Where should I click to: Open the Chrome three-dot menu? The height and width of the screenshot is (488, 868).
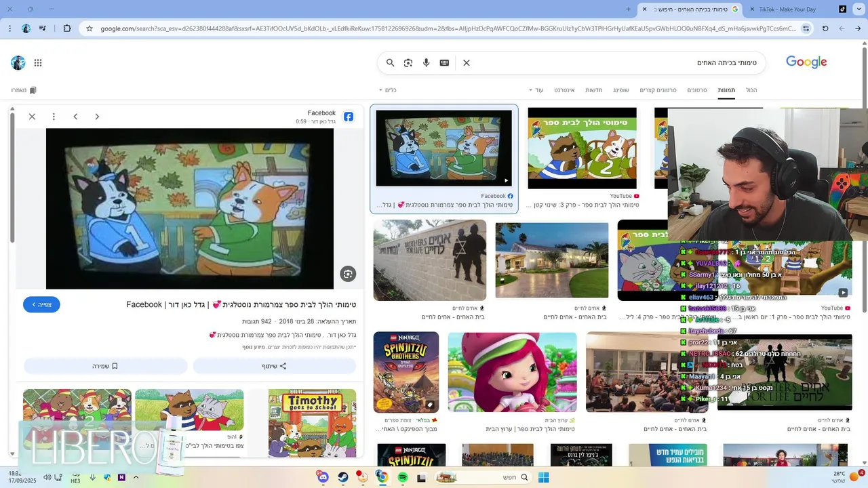(x=9, y=28)
